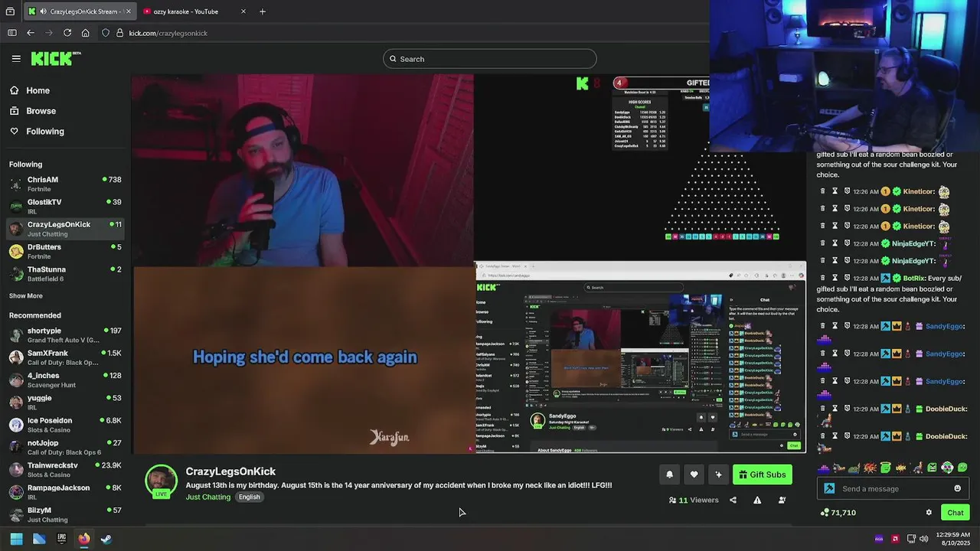The height and width of the screenshot is (551, 980).
Task: Expand Show More followed channels
Action: point(26,296)
